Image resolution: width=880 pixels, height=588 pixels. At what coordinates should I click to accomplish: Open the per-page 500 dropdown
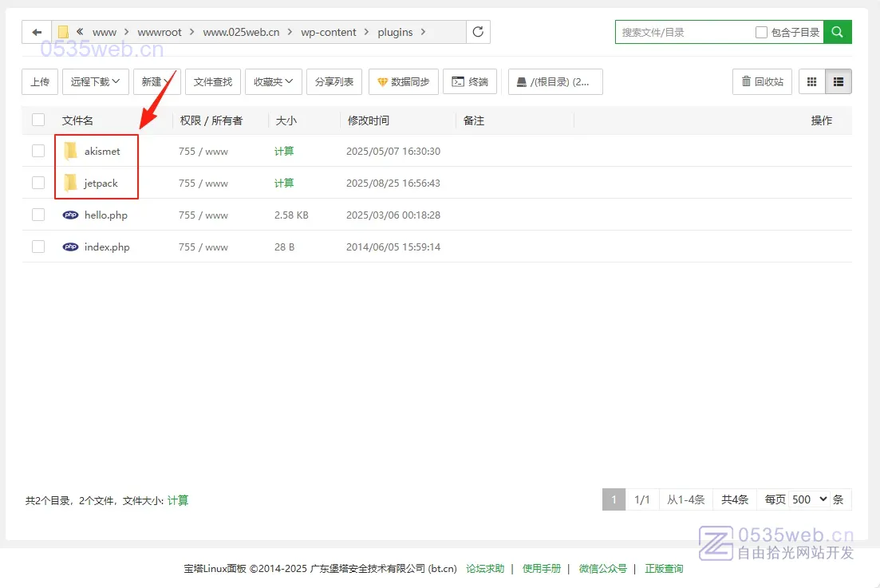click(x=809, y=499)
